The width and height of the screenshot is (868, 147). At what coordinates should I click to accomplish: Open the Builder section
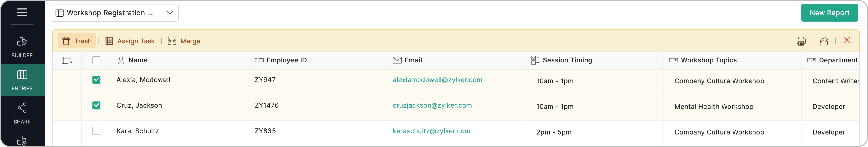[22, 47]
